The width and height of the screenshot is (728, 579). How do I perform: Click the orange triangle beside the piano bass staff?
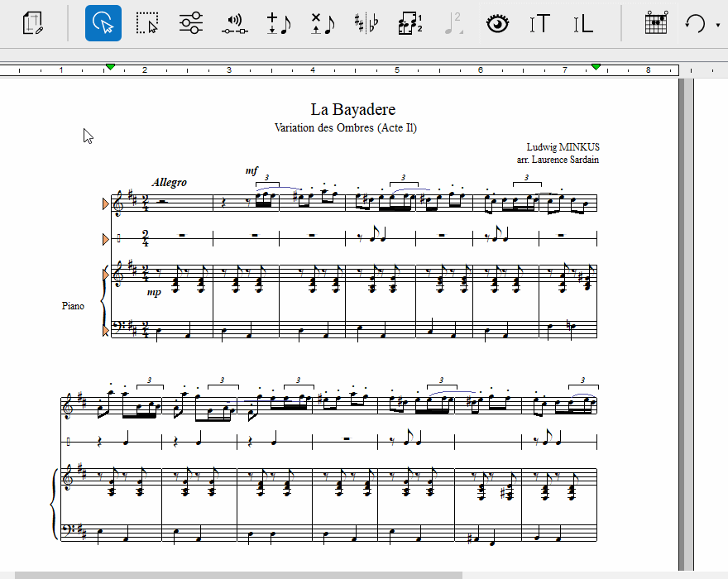(x=105, y=331)
